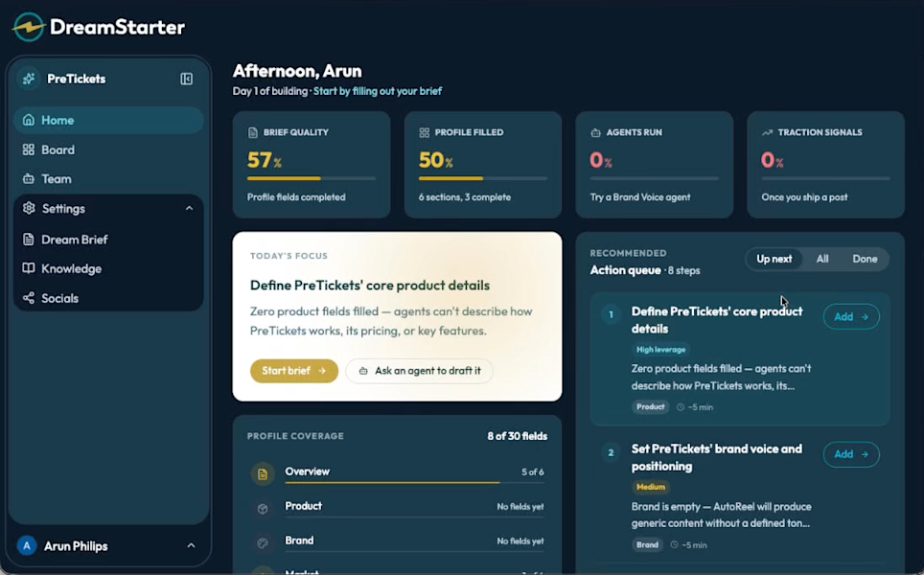Click the Overview row document icon
The height and width of the screenshot is (575, 924).
coord(263,473)
